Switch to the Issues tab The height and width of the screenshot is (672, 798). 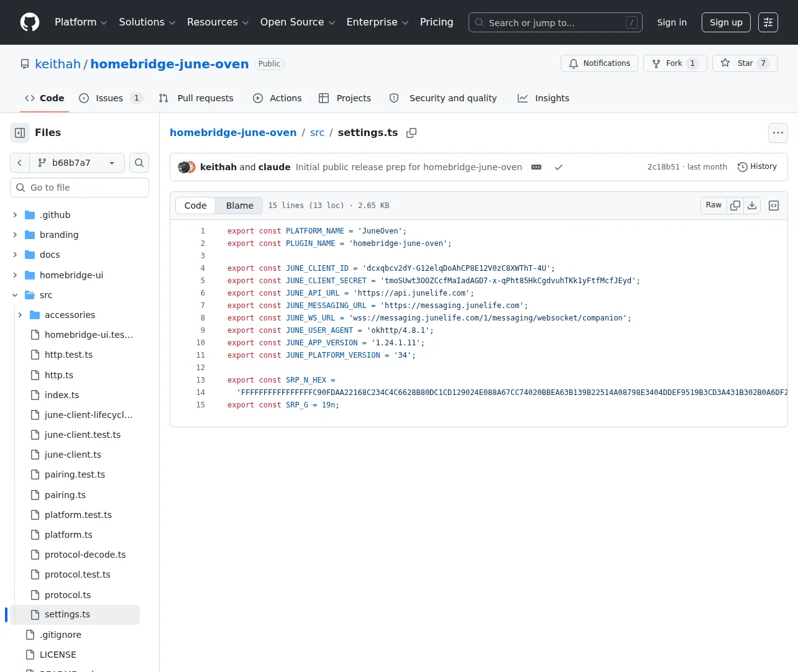tap(111, 98)
